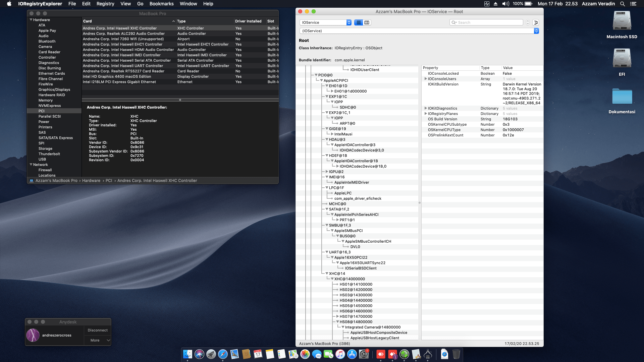Screen dimensions: 644x362
Task: Open the Apple menu
Action: (x=9, y=4)
